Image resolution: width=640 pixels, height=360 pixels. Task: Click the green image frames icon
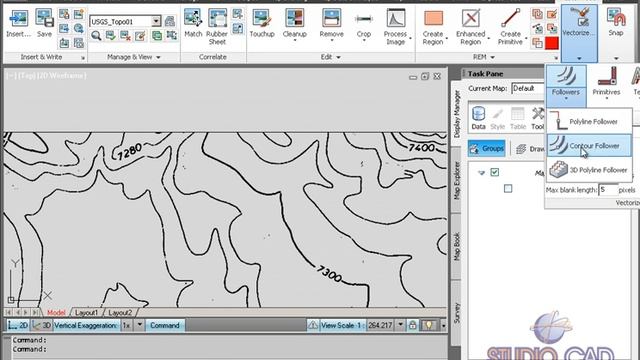(x=157, y=36)
